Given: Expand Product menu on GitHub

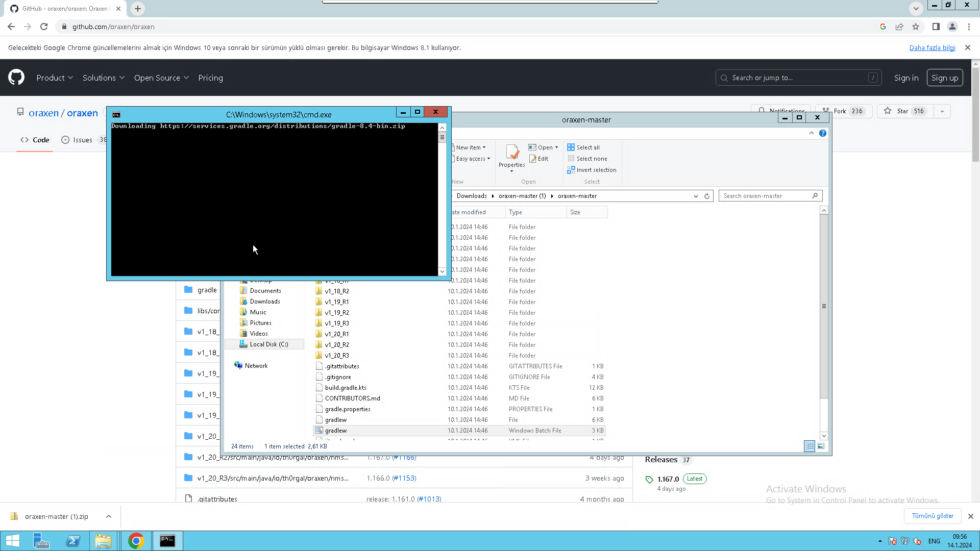Looking at the screenshot, I should 55,78.
